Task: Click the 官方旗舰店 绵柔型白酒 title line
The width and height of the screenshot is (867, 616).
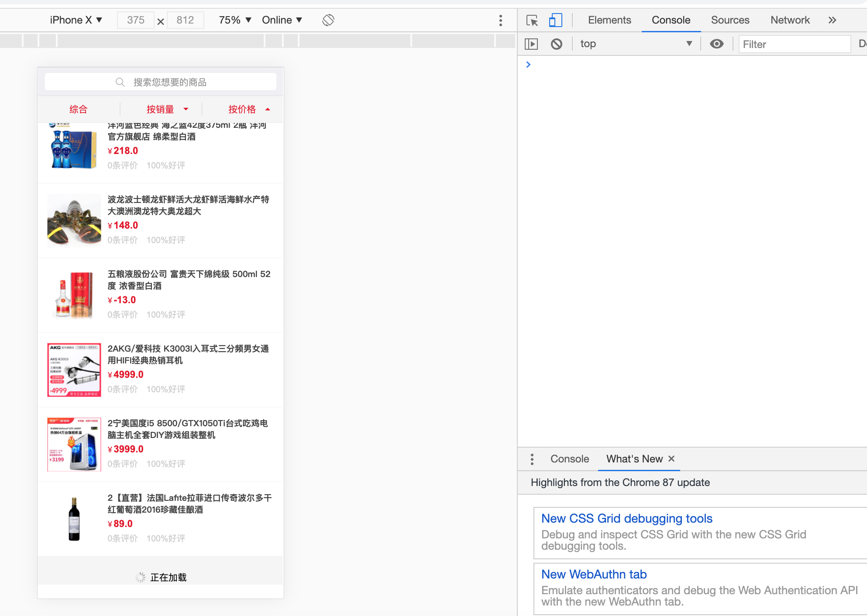Action: coord(151,137)
